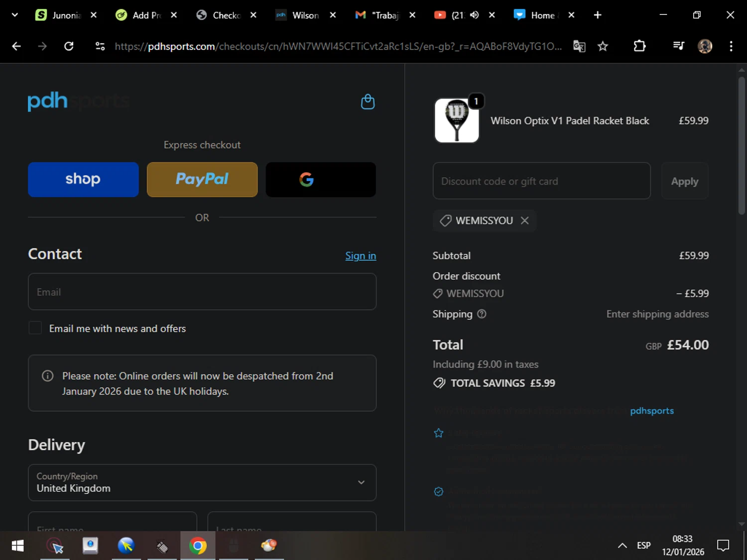Open the Windows Start menu
This screenshot has height=560, width=747.
point(17,546)
